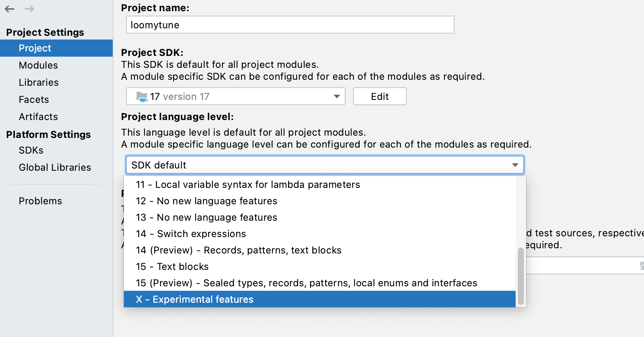
Task: Open the Artifacts settings page
Action: click(x=38, y=116)
